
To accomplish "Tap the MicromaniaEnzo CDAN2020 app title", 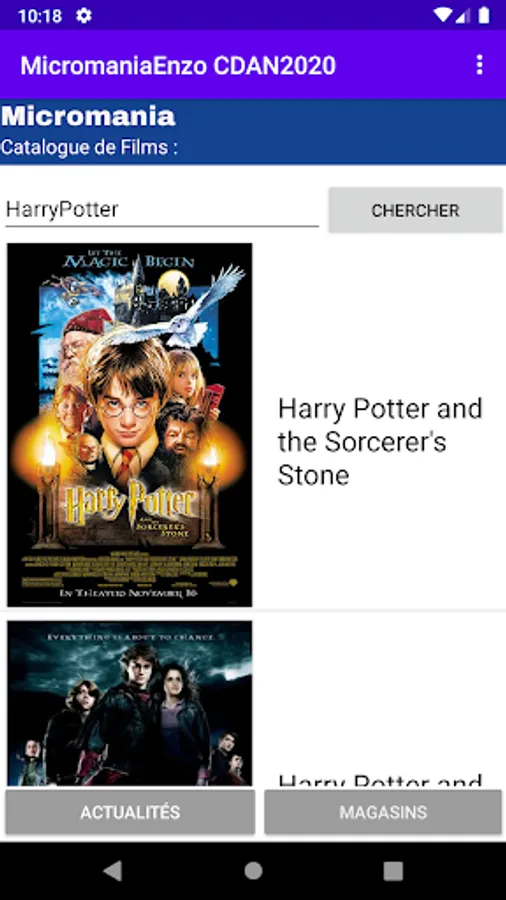I will coord(178,65).
